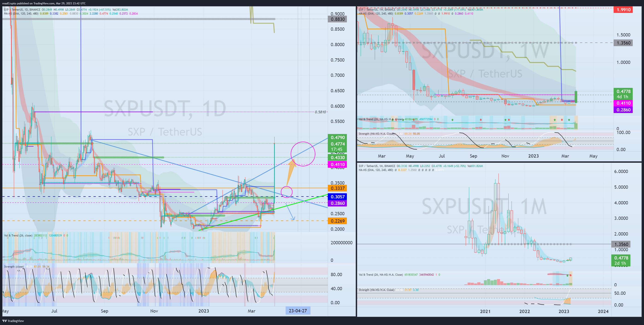Click weekly 'Strength (HA-MS: H.A. Close)' legend
The width and height of the screenshot is (644, 325).
point(377,134)
